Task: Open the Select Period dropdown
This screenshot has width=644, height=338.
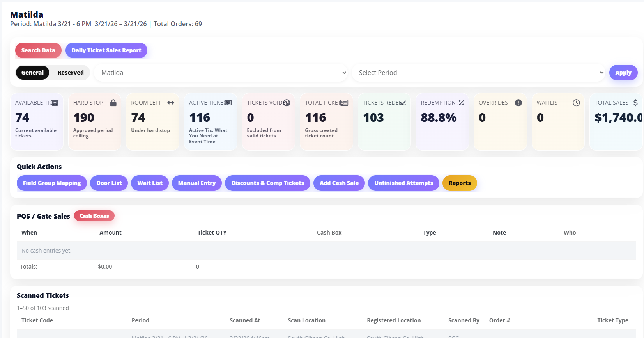Action: click(478, 73)
